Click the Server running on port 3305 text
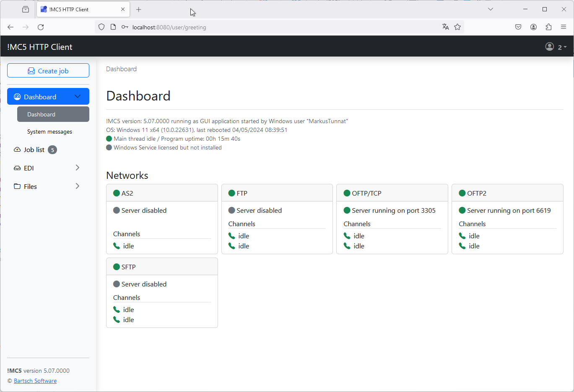Screen dimensions: 574x392 click(394, 210)
